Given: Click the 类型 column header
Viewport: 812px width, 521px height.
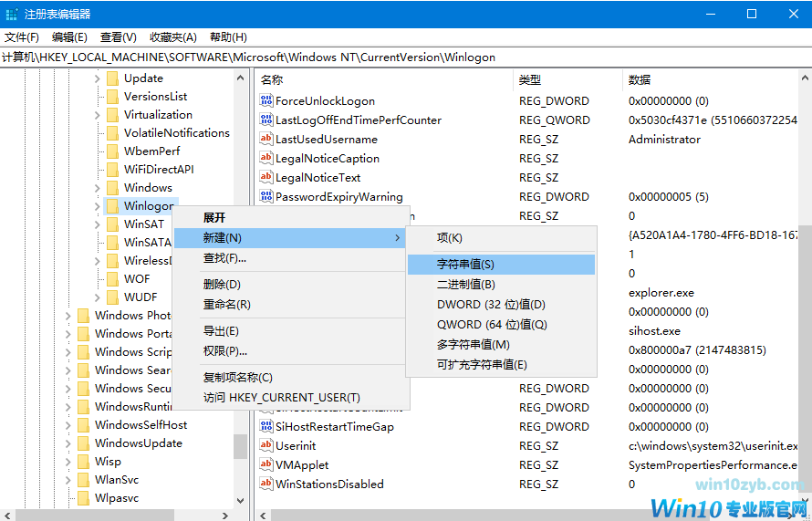Looking at the screenshot, I should [x=530, y=80].
